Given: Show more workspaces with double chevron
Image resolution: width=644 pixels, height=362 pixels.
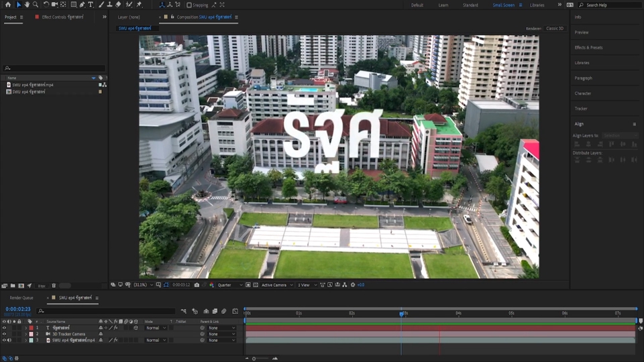Looking at the screenshot, I should (559, 5).
